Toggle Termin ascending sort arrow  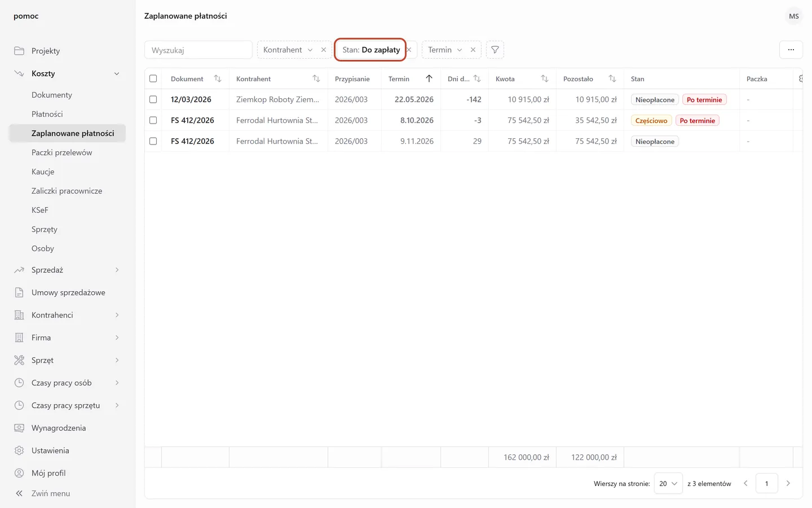pos(429,78)
